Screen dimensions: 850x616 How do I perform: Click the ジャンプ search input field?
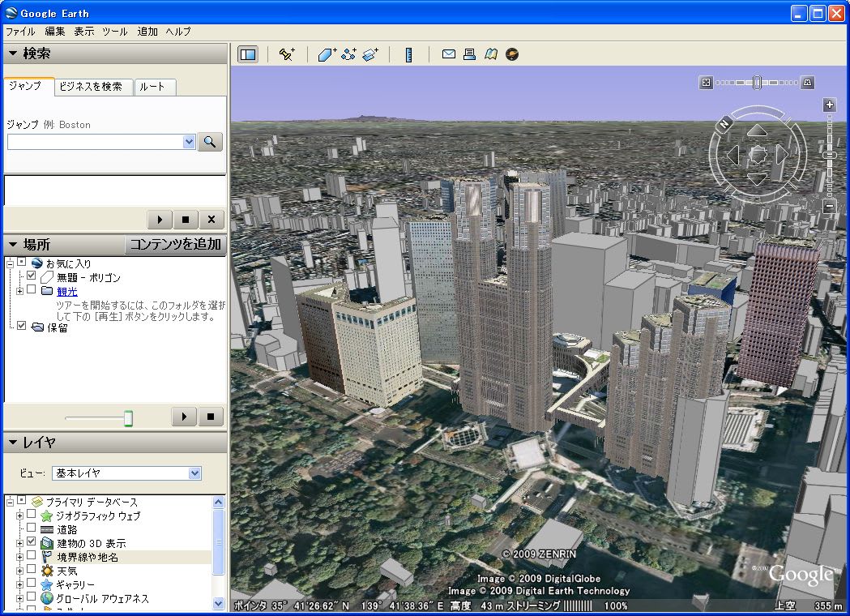(96, 142)
